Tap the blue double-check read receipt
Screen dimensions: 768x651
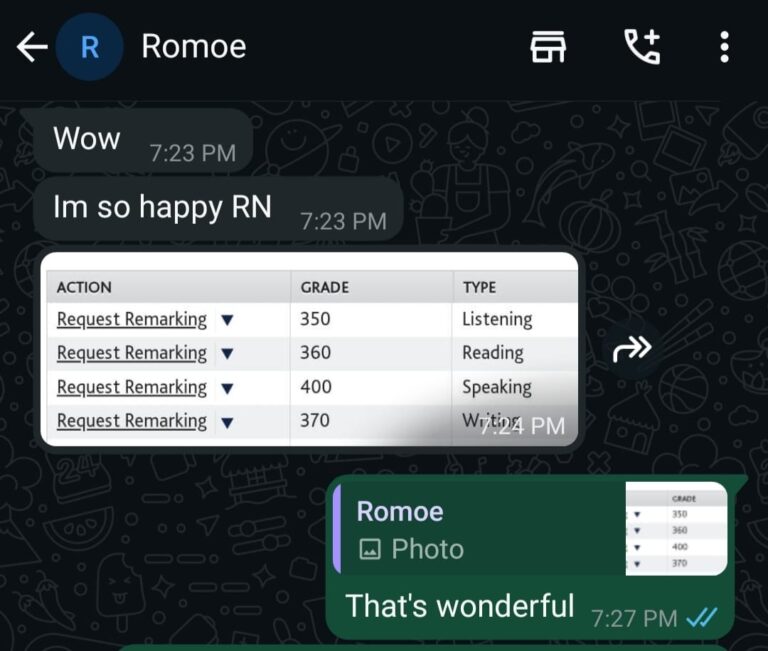pyautogui.click(x=702, y=618)
